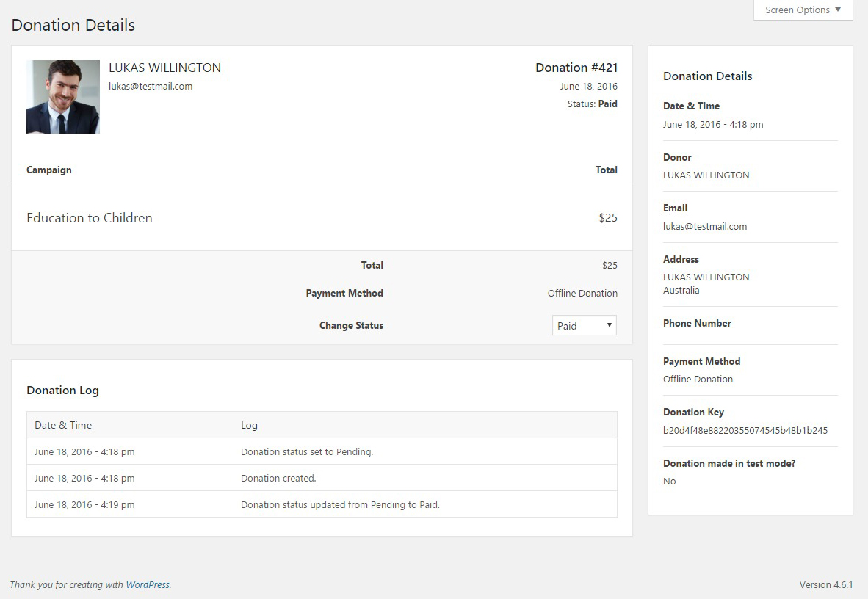The image size is (868, 599).
Task: Click the donor name next to the photo
Action: pos(164,68)
